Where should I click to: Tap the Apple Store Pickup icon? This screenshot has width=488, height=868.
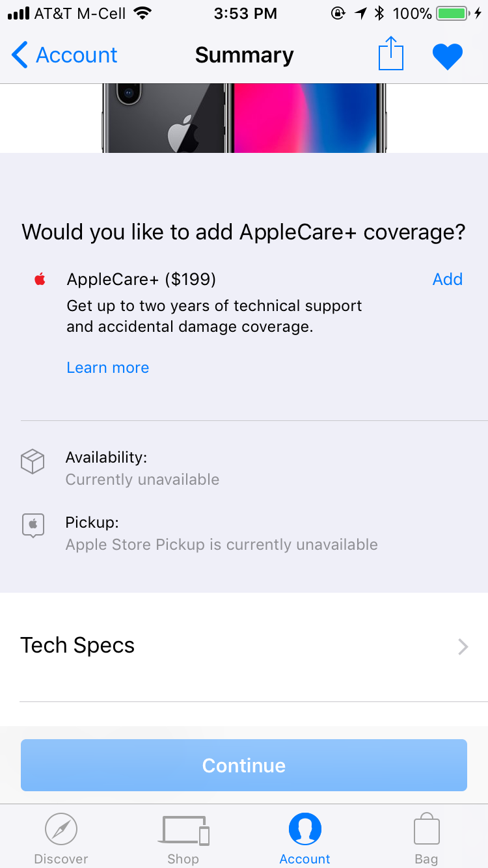click(x=33, y=525)
